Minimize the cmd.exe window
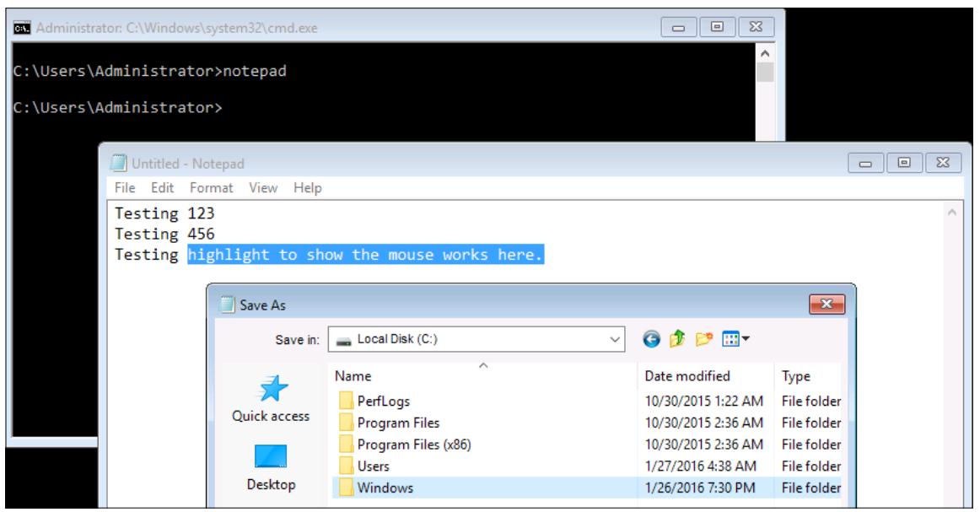 tap(678, 27)
